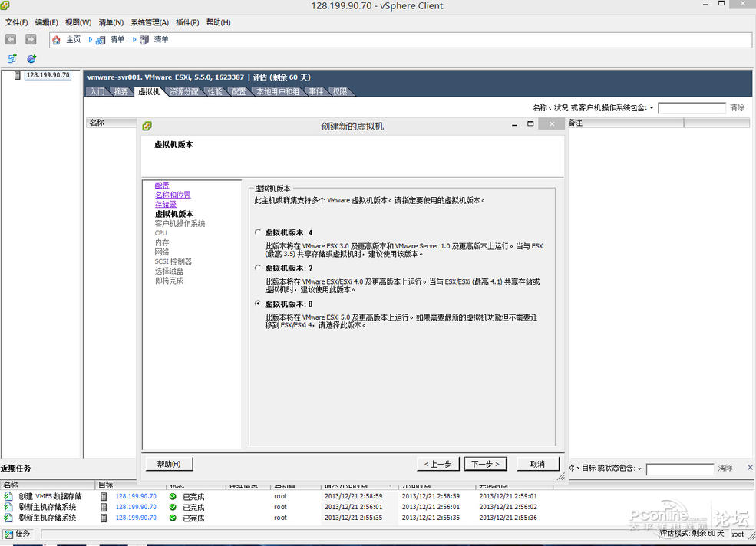Expand the breadcrumb arrow before second 清单
This screenshot has width=756, height=546.
[134, 40]
